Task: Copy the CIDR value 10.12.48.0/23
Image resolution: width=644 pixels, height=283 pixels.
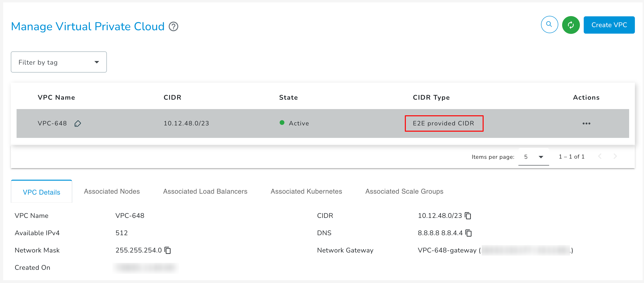Action: click(468, 216)
